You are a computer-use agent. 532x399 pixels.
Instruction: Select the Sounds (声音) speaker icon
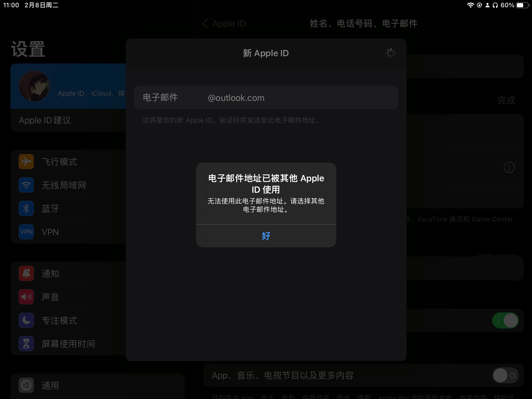(26, 297)
